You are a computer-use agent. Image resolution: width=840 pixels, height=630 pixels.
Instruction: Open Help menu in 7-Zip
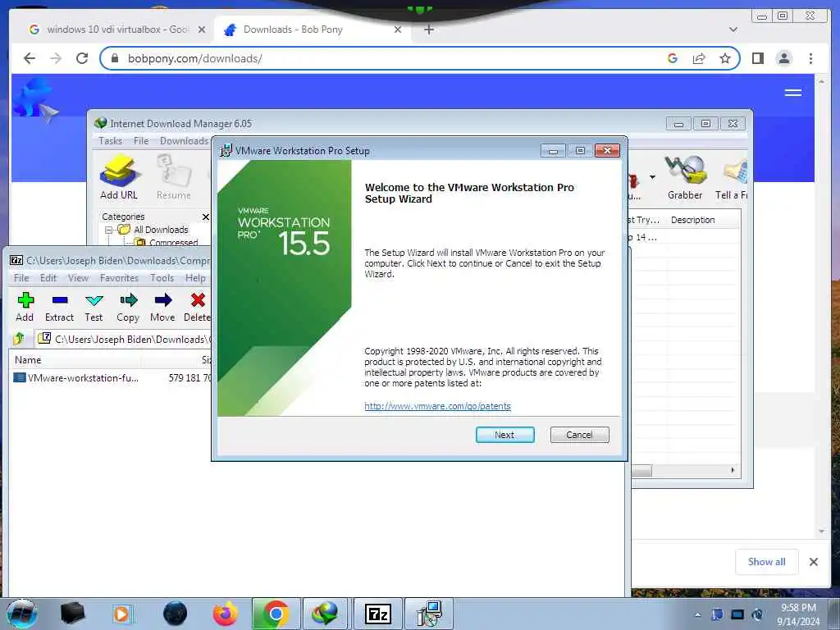195,277
